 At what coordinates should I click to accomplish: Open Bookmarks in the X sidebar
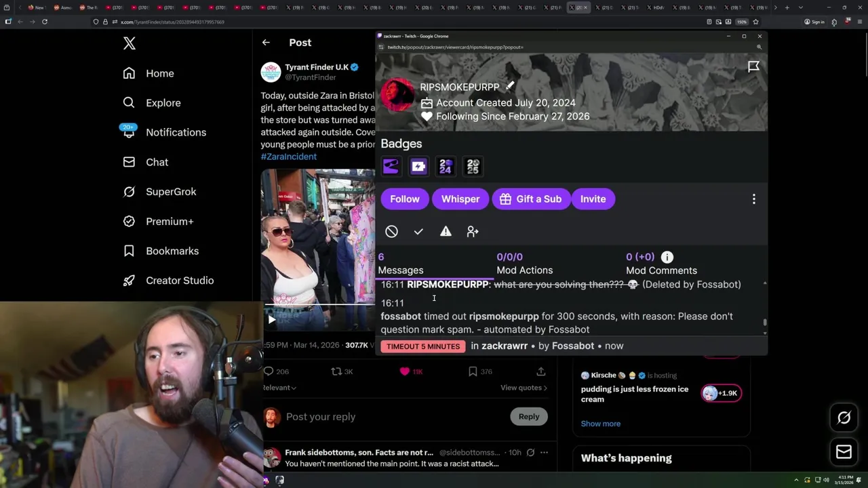(x=161, y=251)
